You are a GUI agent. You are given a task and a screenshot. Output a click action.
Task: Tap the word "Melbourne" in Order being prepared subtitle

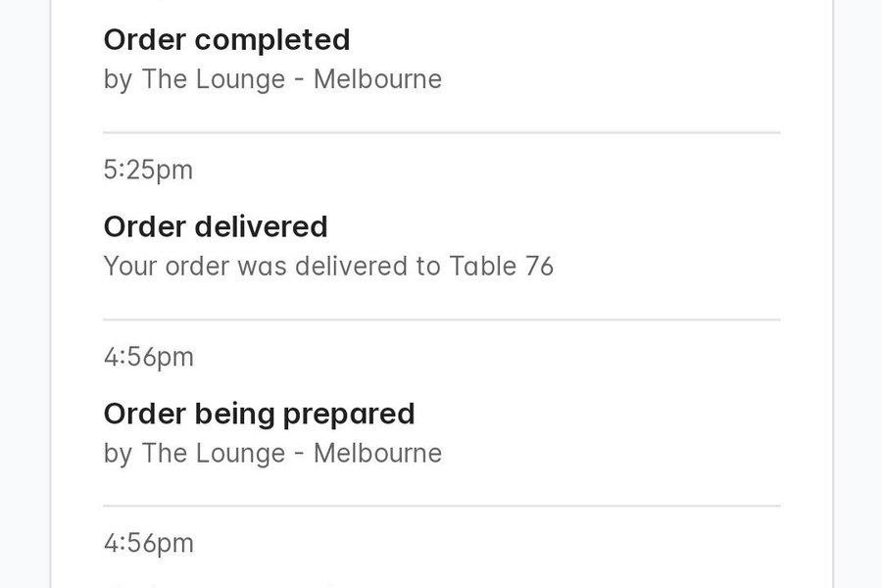[377, 453]
